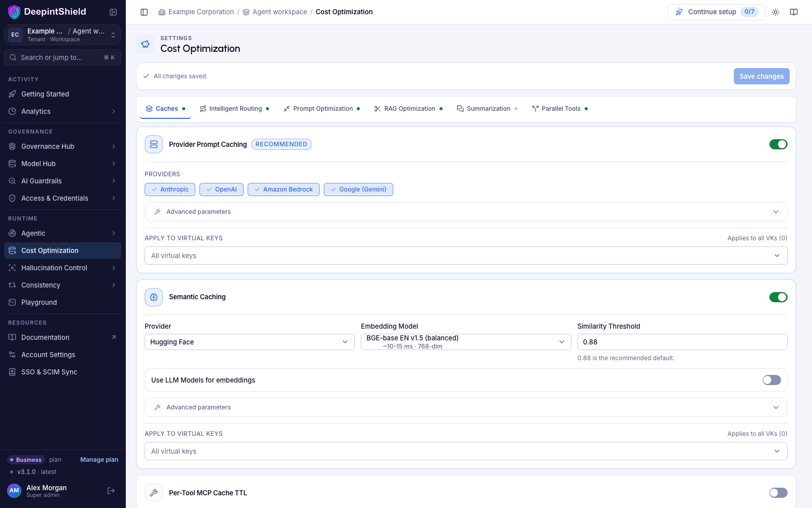Switch to the Caches tab
Viewport: 812px width, 508px height.
(x=165, y=109)
